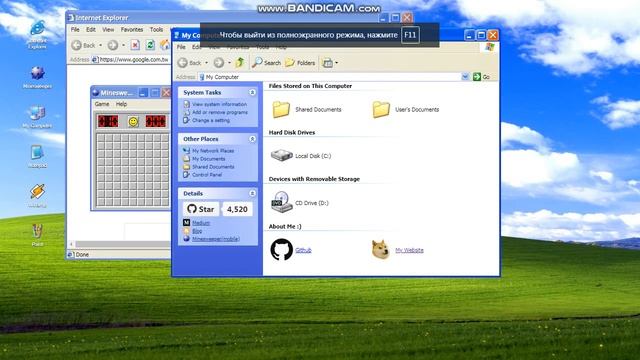Image resolution: width=640 pixels, height=360 pixels.
Task: Click View system information link
Action: [219, 104]
